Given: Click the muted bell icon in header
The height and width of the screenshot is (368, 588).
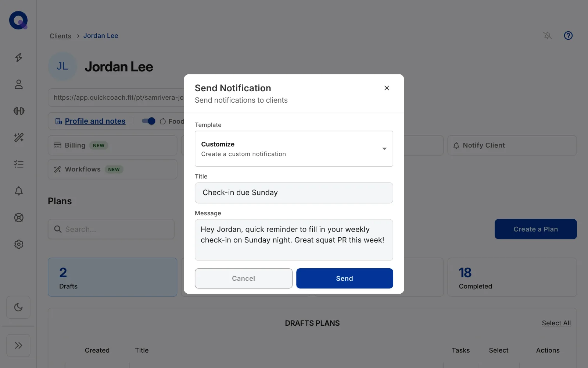Looking at the screenshot, I should (x=548, y=35).
